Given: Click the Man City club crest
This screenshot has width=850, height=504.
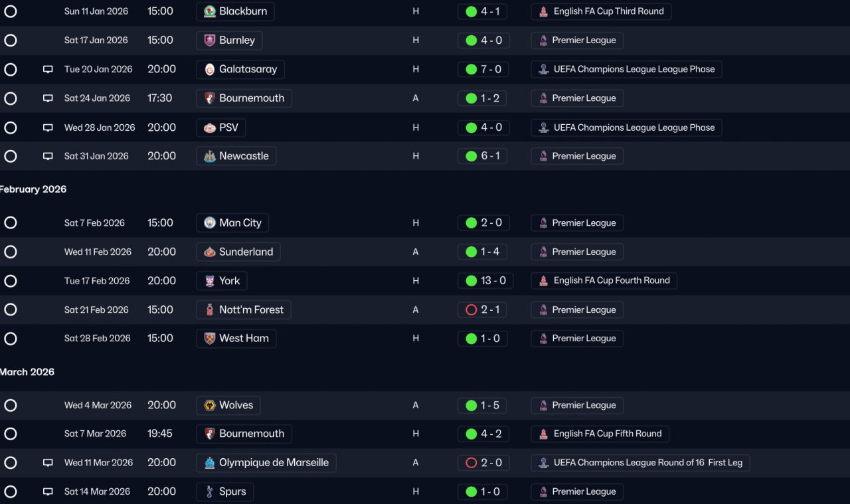Looking at the screenshot, I should (210, 223).
